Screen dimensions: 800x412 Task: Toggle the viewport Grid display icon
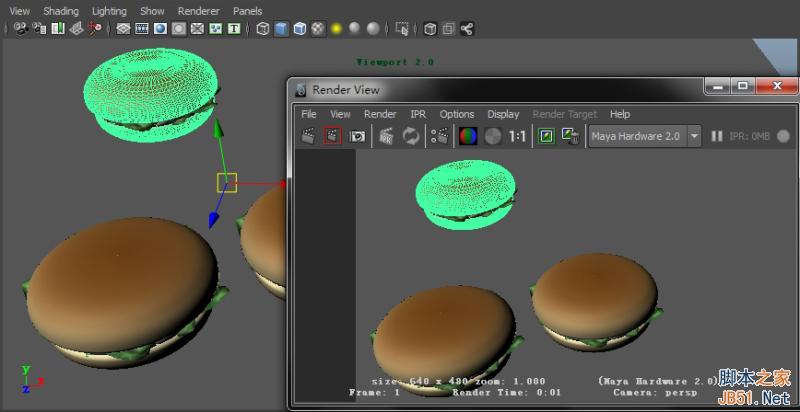pos(123,29)
